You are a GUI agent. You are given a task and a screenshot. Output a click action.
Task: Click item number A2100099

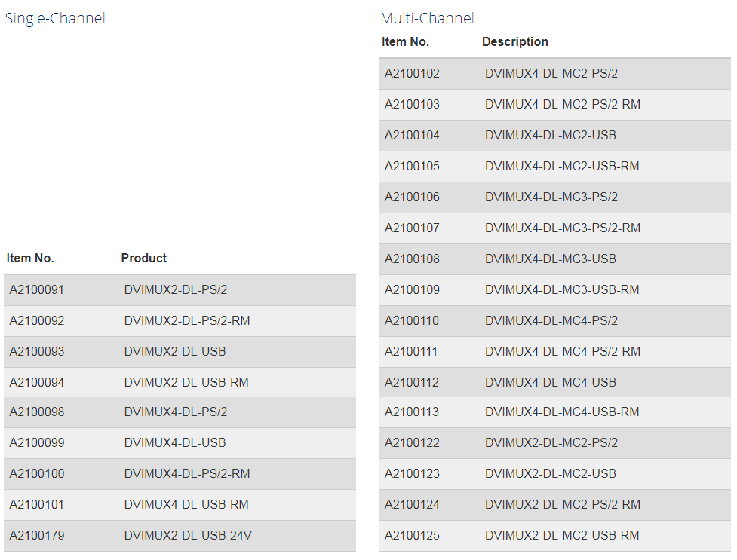tap(37, 443)
